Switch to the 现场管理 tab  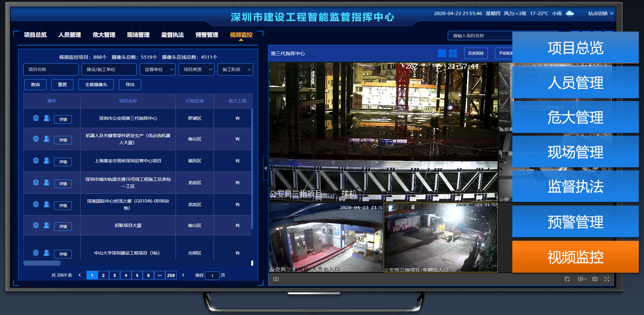point(138,35)
